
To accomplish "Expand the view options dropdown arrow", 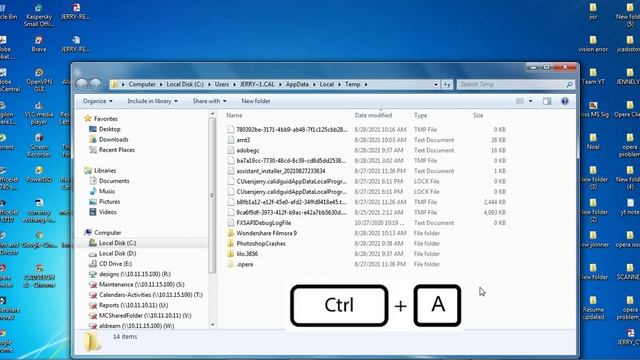I will (531, 101).
